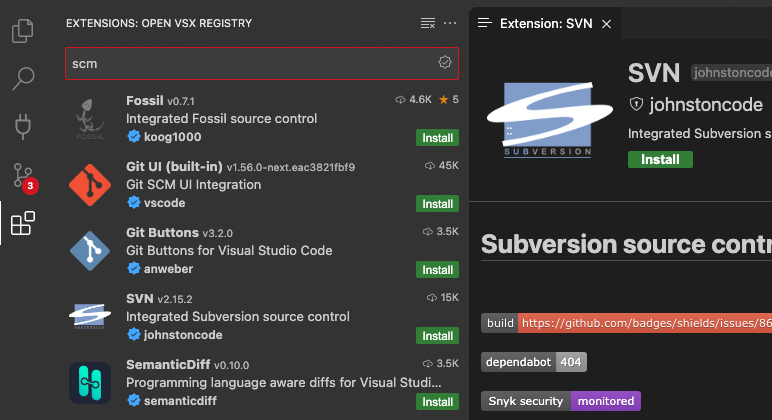Clear extensions search results icon
Image resolution: width=772 pixels, height=420 pixels.
(427, 23)
